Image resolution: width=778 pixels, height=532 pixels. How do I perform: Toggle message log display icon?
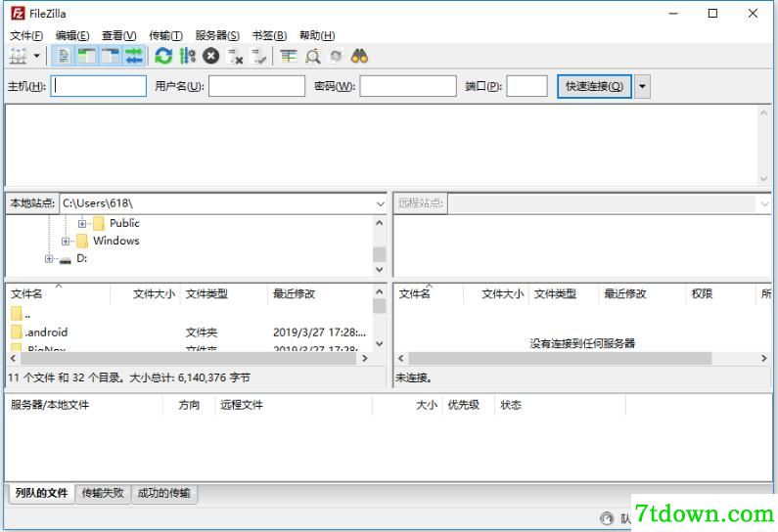tap(64, 56)
